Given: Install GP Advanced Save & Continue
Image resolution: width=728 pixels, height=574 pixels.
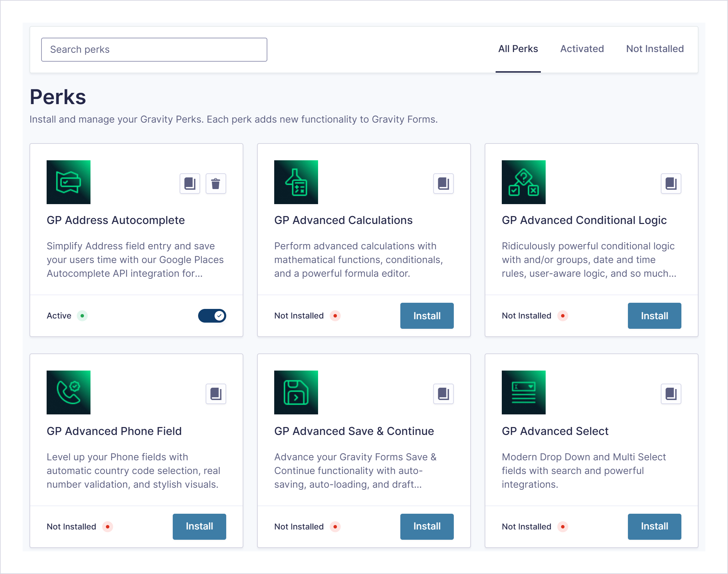Looking at the screenshot, I should 427,527.
